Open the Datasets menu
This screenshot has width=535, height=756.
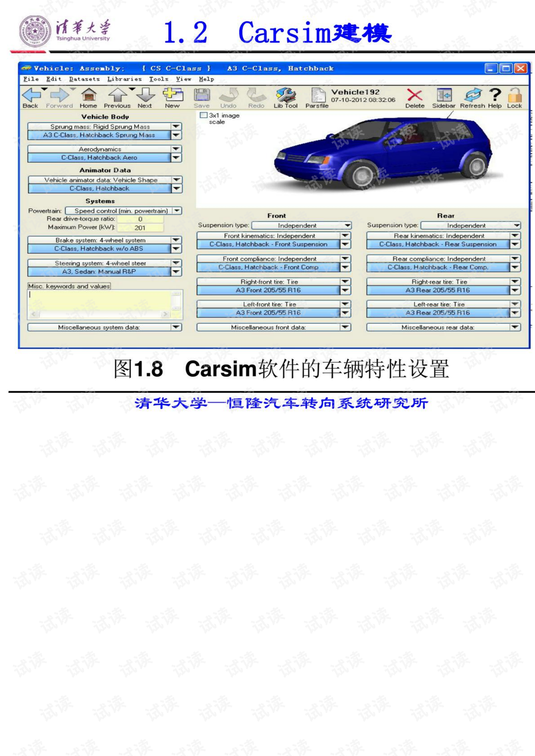(x=84, y=79)
